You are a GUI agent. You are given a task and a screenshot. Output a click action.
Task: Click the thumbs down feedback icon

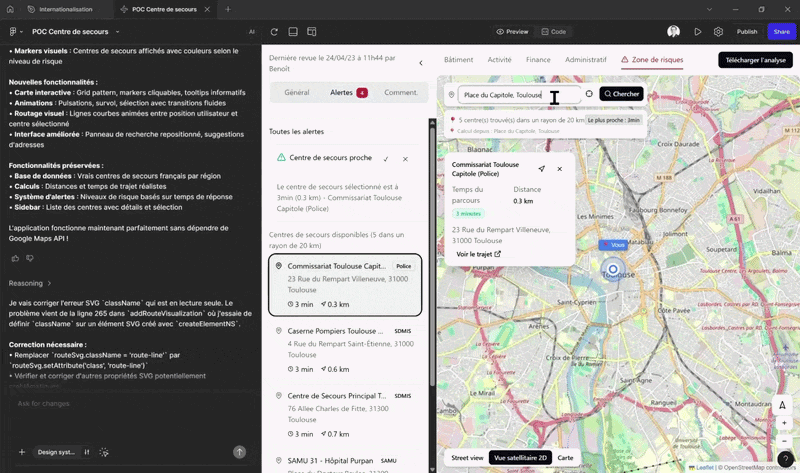[x=30, y=258]
